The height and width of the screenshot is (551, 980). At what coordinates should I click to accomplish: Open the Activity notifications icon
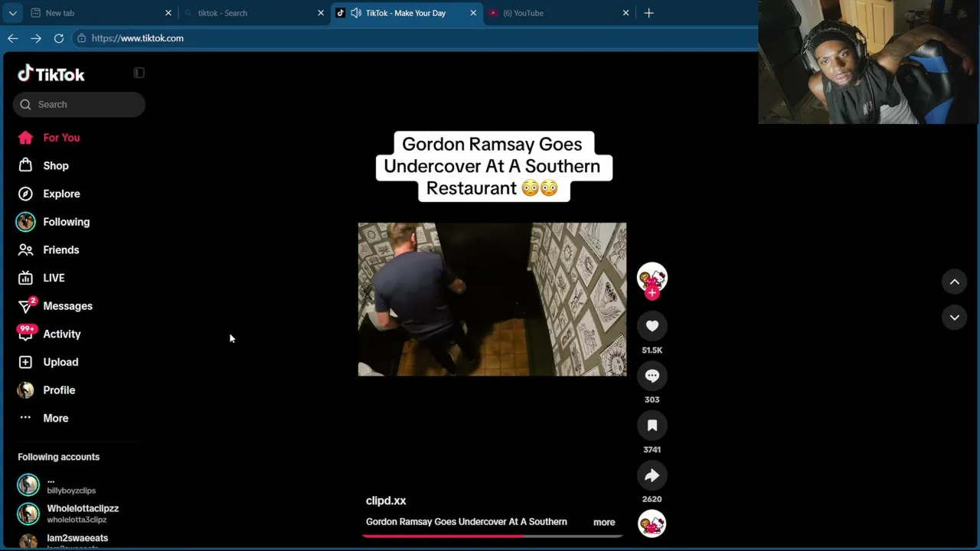pos(26,333)
